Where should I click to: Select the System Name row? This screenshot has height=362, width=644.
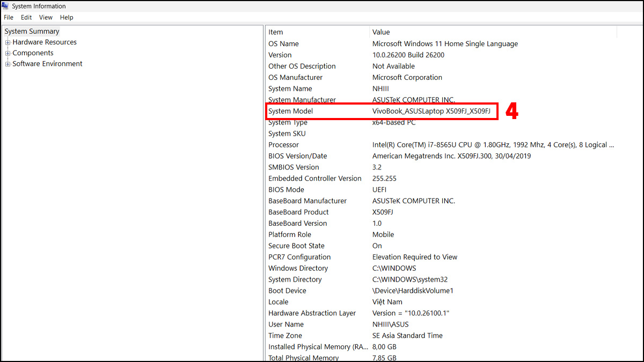click(441, 88)
